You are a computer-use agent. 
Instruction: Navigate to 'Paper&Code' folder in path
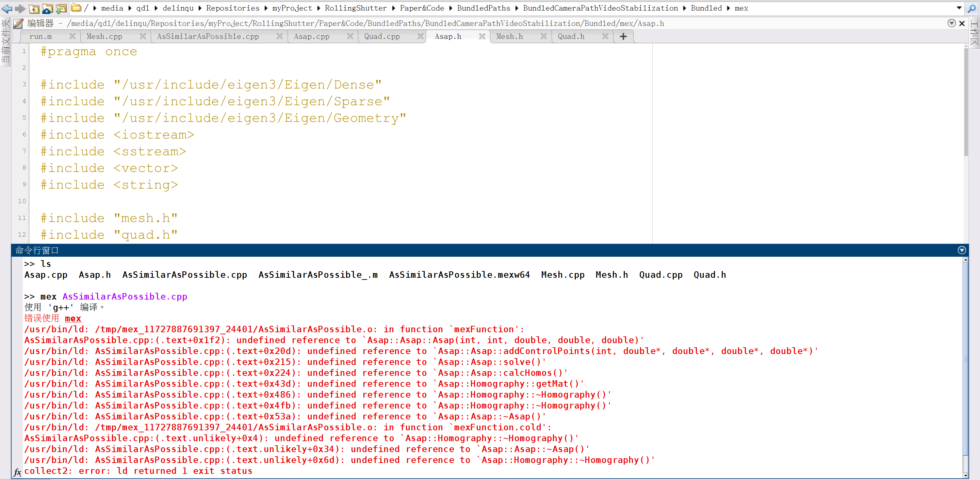[x=422, y=9]
